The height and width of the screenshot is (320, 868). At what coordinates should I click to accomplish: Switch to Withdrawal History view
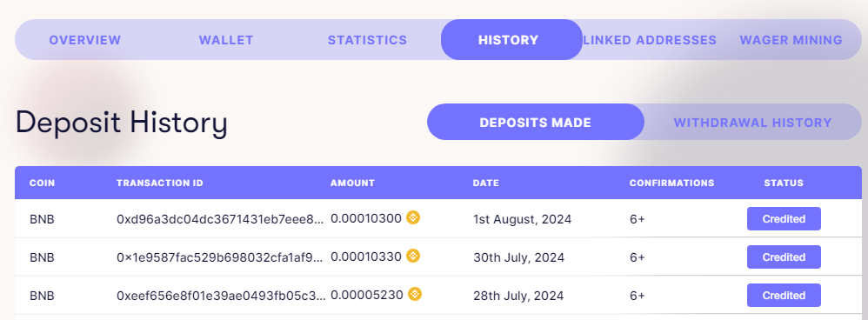753,122
